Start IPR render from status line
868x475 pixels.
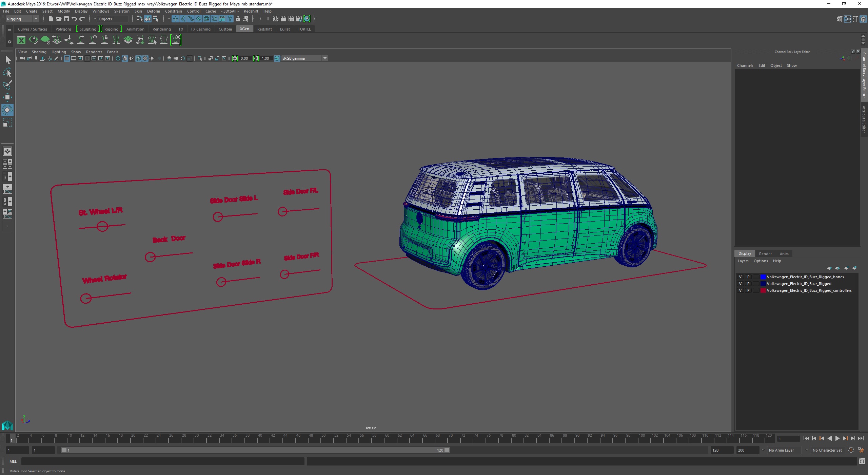[291, 19]
